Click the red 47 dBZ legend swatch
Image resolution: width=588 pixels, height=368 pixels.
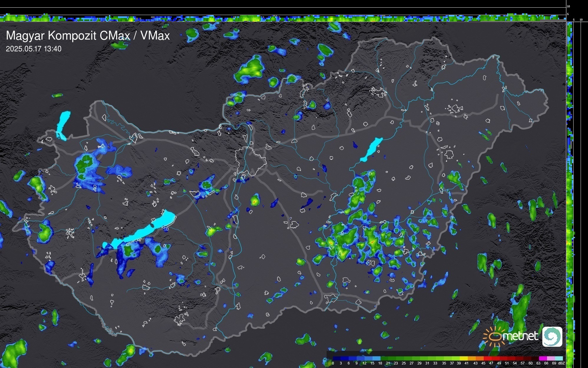click(x=495, y=358)
